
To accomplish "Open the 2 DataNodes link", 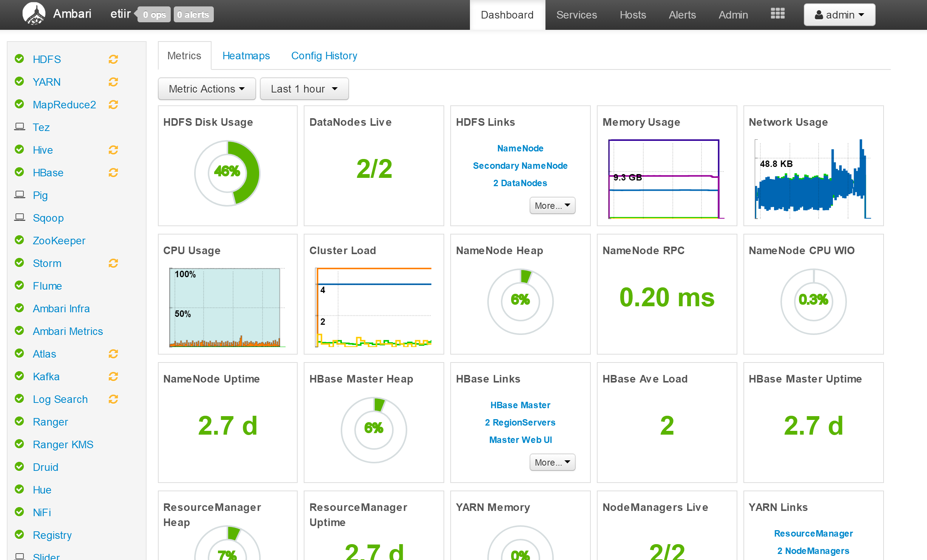I will pos(520,183).
